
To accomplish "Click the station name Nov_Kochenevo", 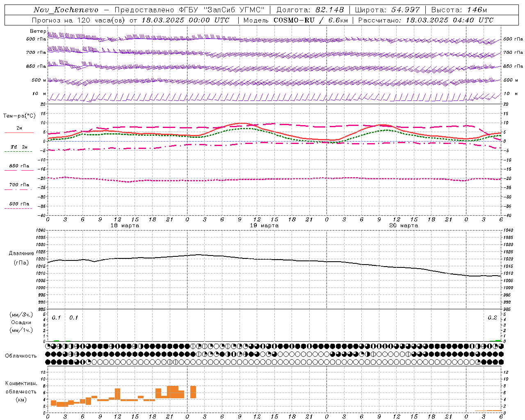I will [x=66, y=10].
